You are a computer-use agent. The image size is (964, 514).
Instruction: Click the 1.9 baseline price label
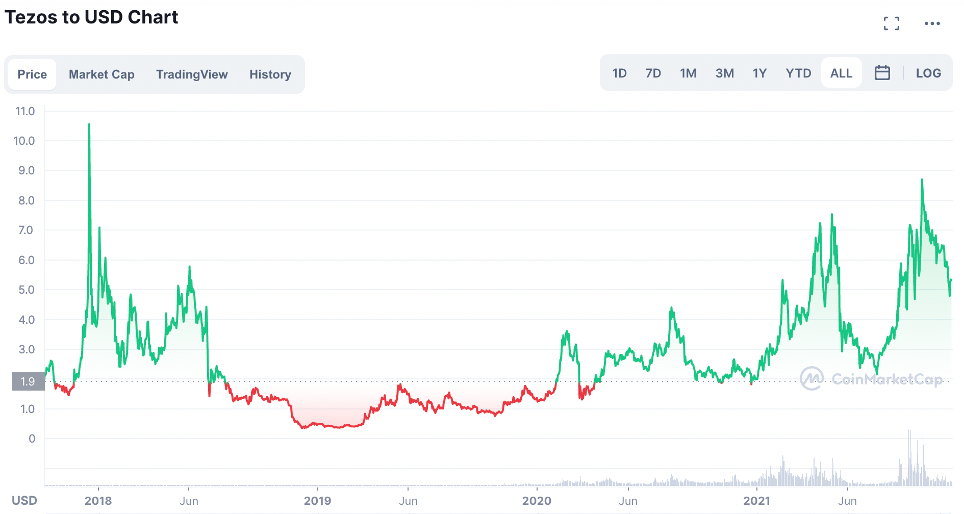coord(28,381)
